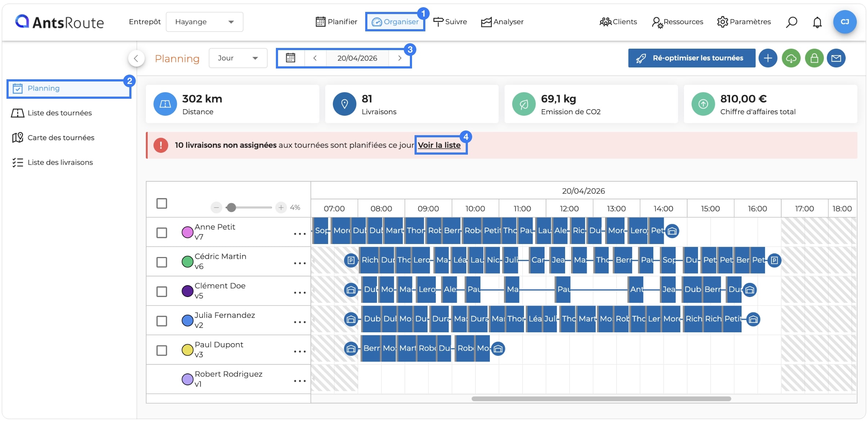Open the Jour view dropdown
Screen dimensions: 868x421
[x=238, y=58]
